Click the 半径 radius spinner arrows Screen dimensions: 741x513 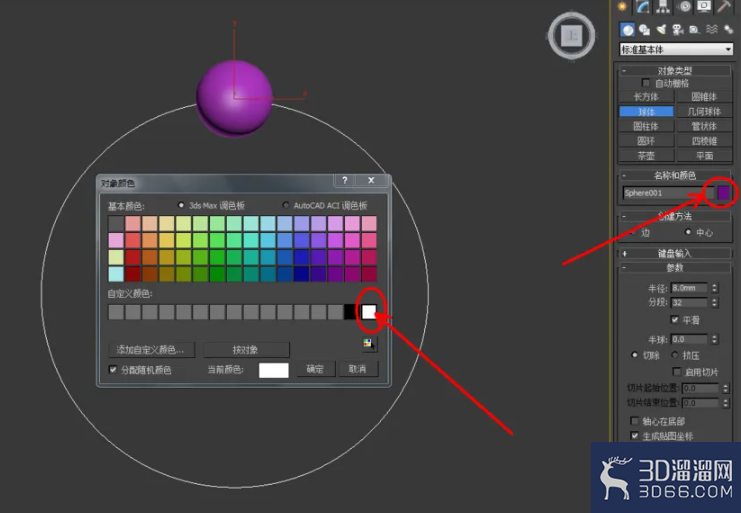[x=715, y=288]
